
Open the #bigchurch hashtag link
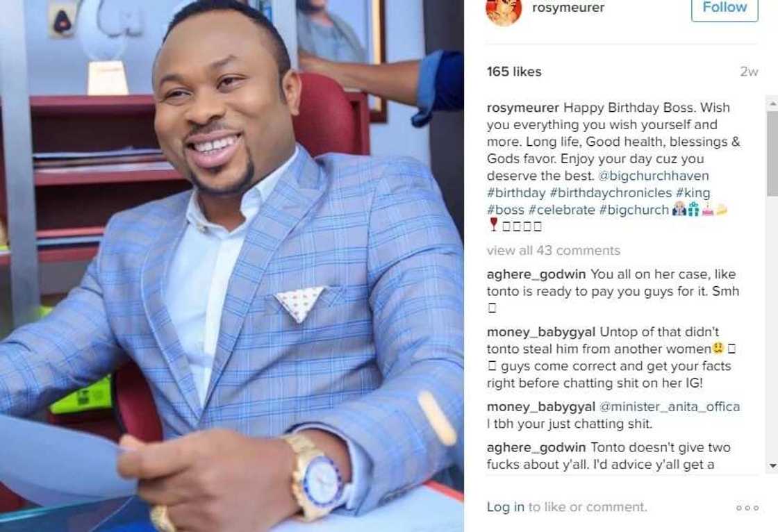634,210
